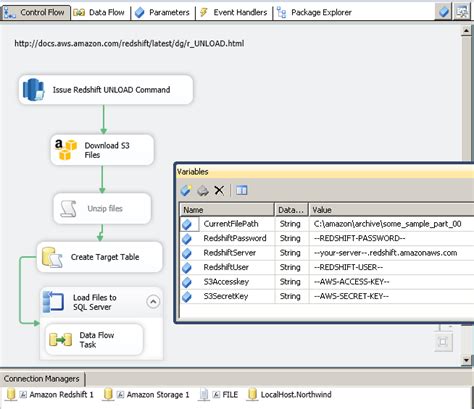Click the SSIS toolbox icon at top right

(x=462, y=12)
